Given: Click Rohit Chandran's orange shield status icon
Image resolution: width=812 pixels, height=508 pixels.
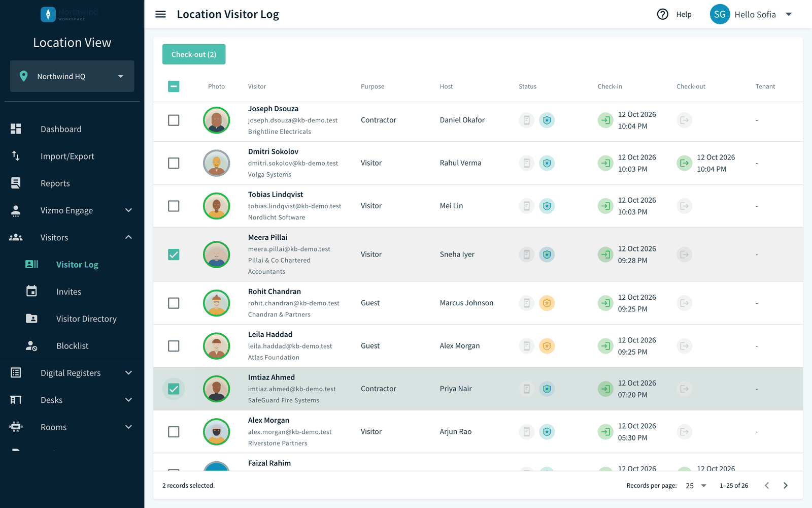Looking at the screenshot, I should pos(547,303).
